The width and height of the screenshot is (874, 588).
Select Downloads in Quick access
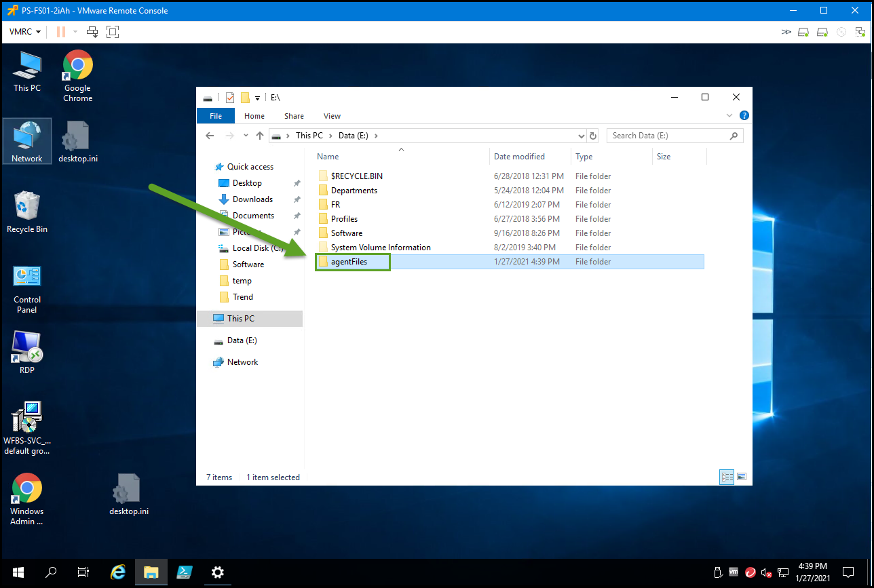(x=252, y=199)
